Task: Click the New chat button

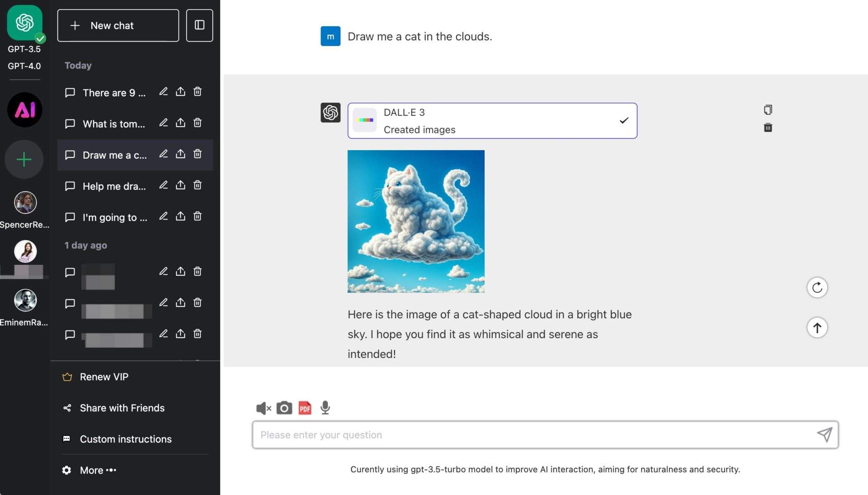Action: pyautogui.click(x=118, y=25)
